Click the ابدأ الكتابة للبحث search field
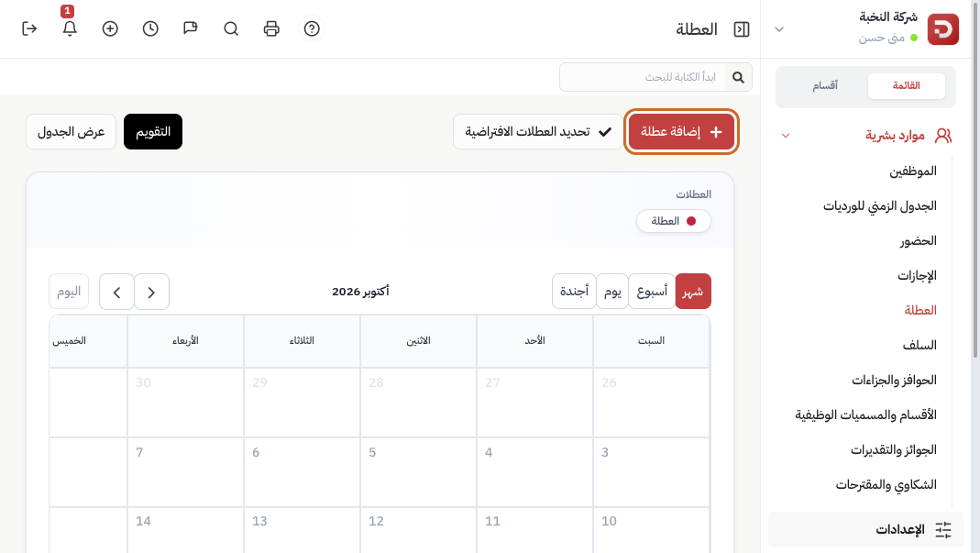 pos(643,77)
